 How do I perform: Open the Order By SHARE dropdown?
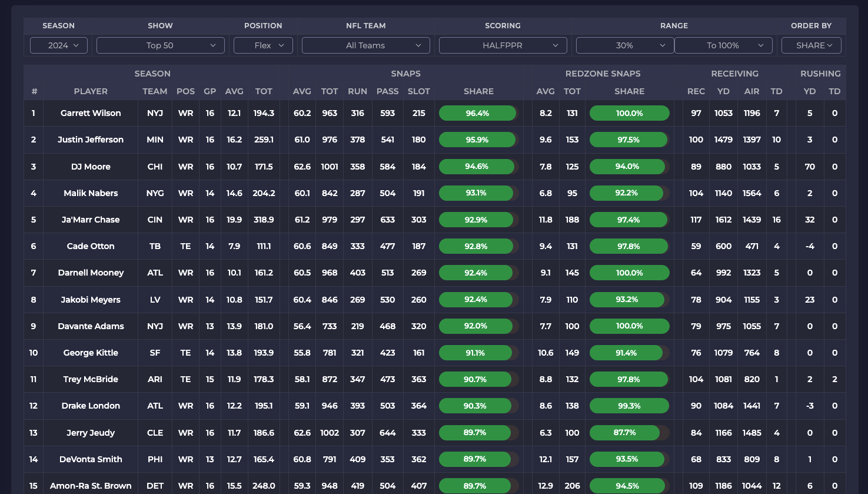[x=811, y=45]
